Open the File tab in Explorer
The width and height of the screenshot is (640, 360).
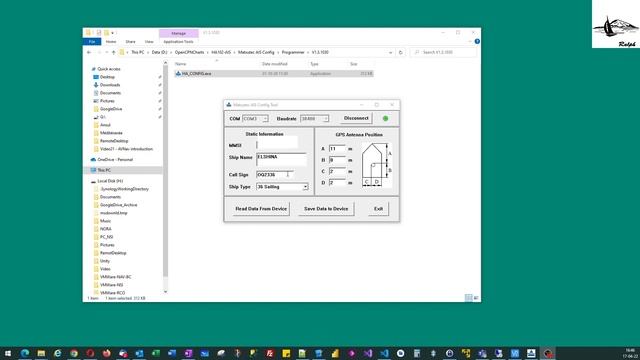point(92,42)
